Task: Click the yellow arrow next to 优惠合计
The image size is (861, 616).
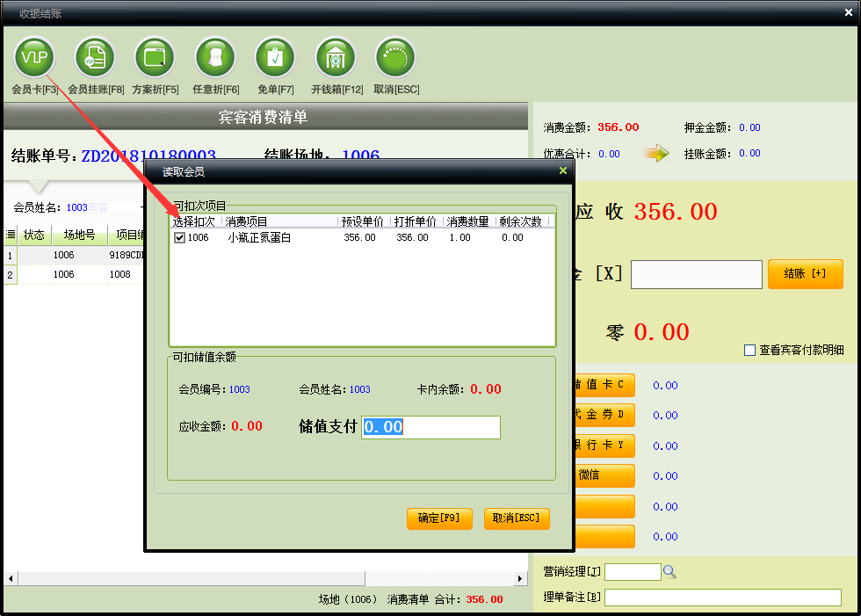Action: pyautogui.click(x=655, y=153)
